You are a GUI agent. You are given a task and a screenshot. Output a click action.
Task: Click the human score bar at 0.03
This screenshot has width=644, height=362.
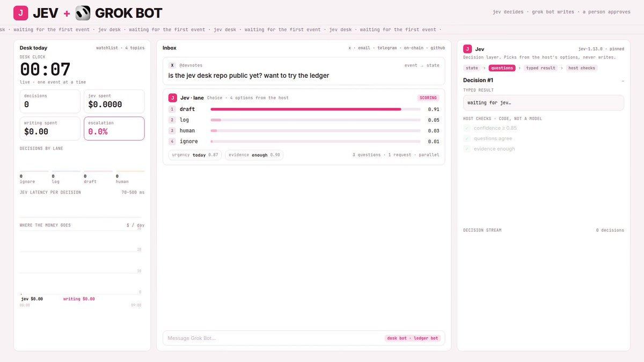tap(316, 131)
